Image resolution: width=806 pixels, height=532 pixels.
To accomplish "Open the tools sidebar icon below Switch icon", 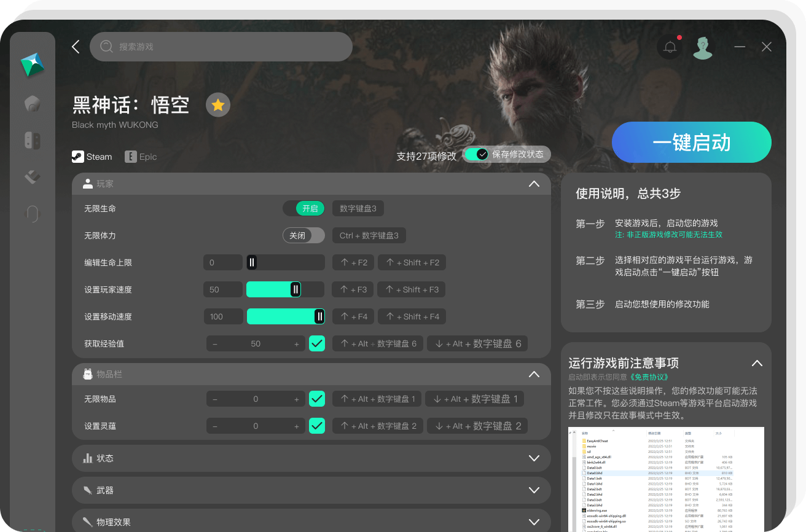I will [x=33, y=177].
